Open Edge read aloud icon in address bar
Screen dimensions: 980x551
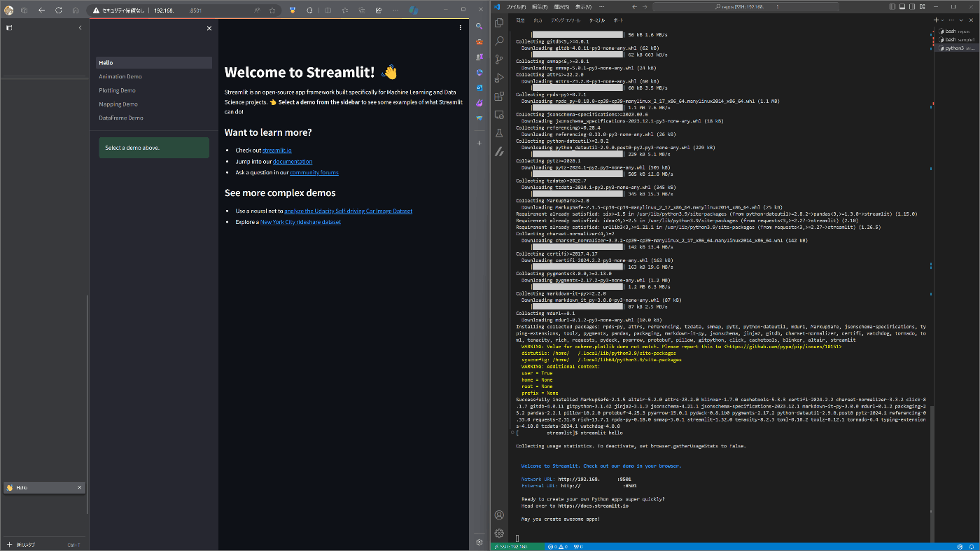click(x=257, y=10)
